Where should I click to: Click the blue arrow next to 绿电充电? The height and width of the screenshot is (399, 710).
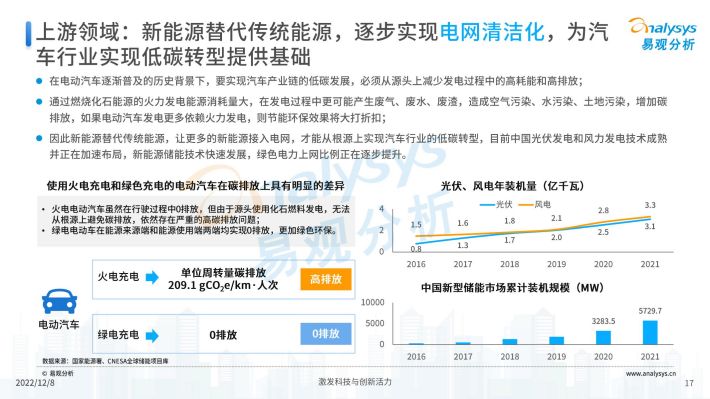point(152,336)
